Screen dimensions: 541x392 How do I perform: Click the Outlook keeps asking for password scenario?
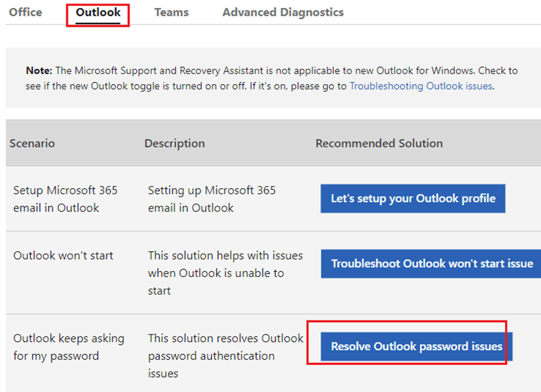[x=69, y=346]
